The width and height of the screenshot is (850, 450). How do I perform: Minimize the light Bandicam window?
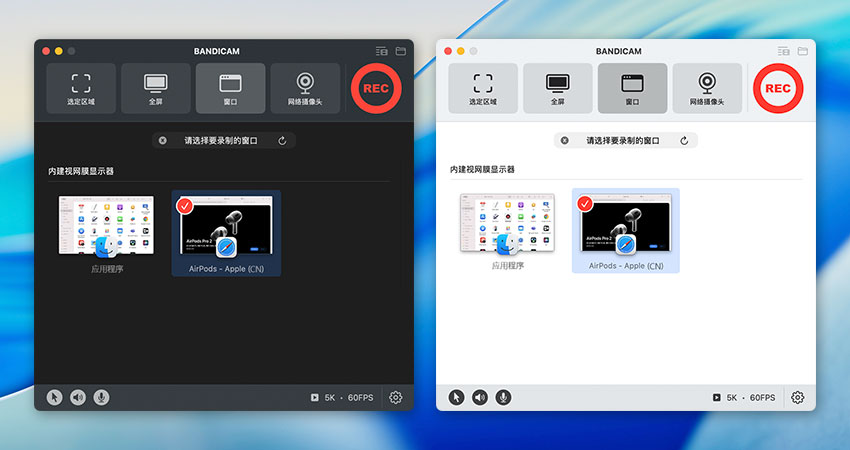[x=461, y=51]
